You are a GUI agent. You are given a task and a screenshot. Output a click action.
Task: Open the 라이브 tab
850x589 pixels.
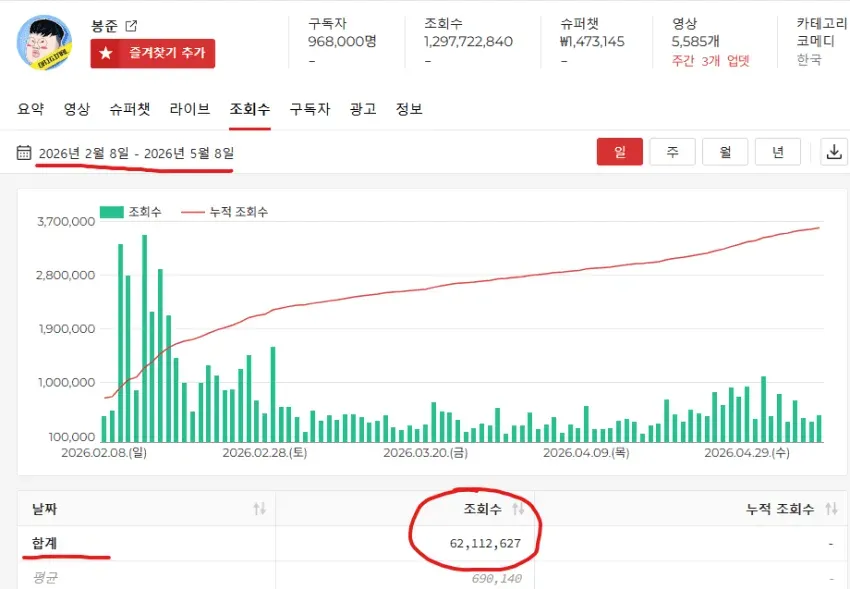tap(190, 109)
